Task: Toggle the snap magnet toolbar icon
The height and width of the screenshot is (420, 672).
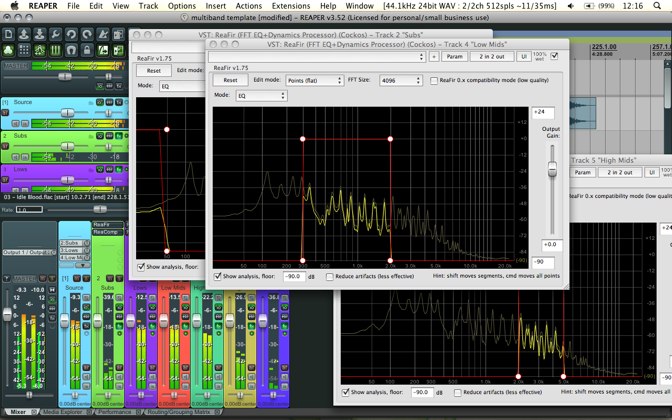Action: pyautogui.click(x=71, y=50)
